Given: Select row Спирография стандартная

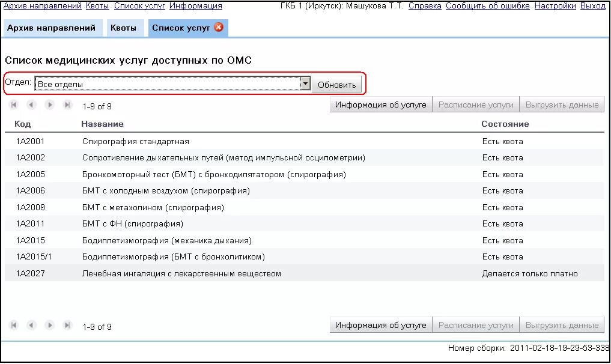Looking at the screenshot, I should [305, 141].
